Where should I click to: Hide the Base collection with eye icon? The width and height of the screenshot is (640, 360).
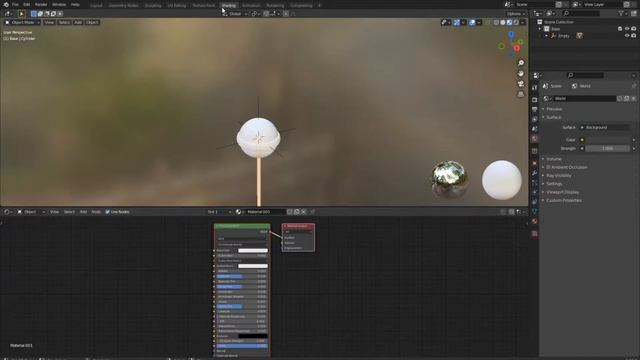[x=627, y=29]
